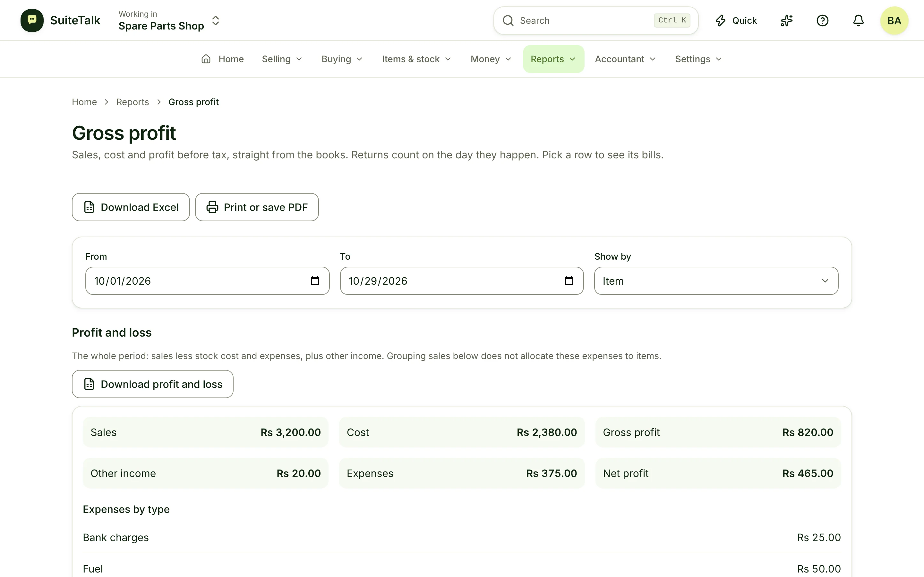The image size is (924, 577).
Task: Click the SuiteTalk chat logo icon
Action: pyautogui.click(x=32, y=21)
